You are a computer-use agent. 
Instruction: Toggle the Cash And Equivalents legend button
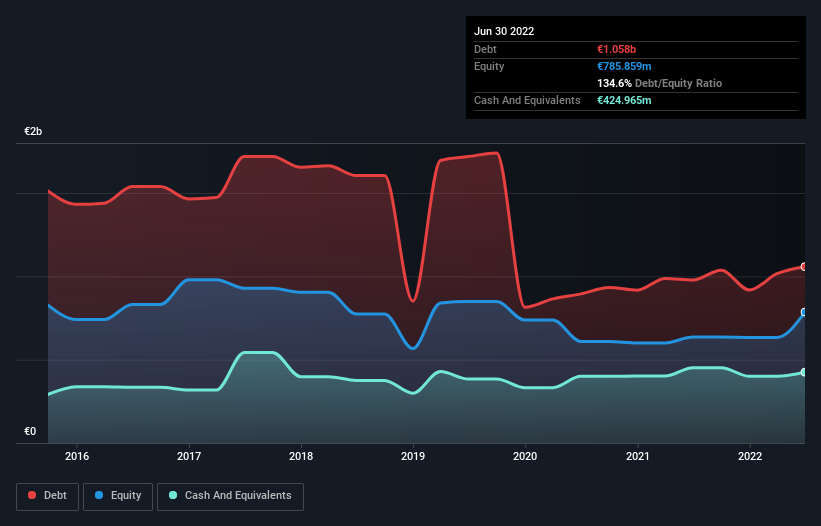pos(230,496)
